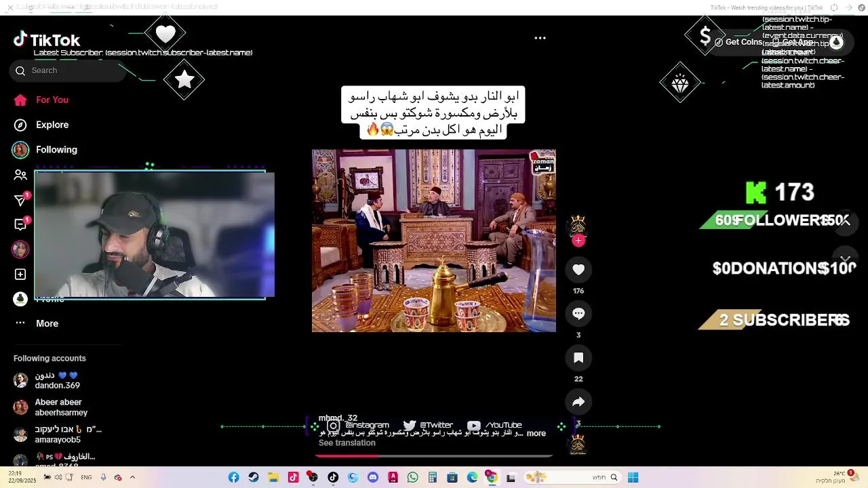Click in the TikTok Search field
The image size is (868, 488).
pyautogui.click(x=68, y=70)
